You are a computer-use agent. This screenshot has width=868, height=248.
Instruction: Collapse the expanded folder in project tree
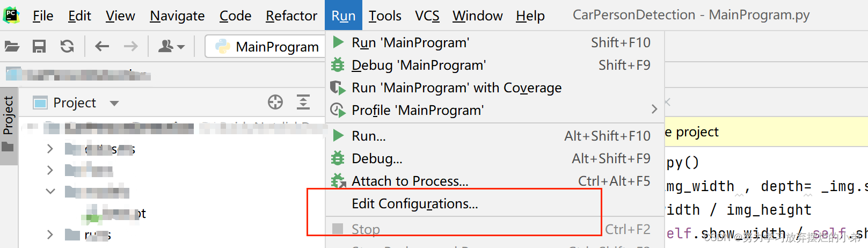click(x=50, y=191)
